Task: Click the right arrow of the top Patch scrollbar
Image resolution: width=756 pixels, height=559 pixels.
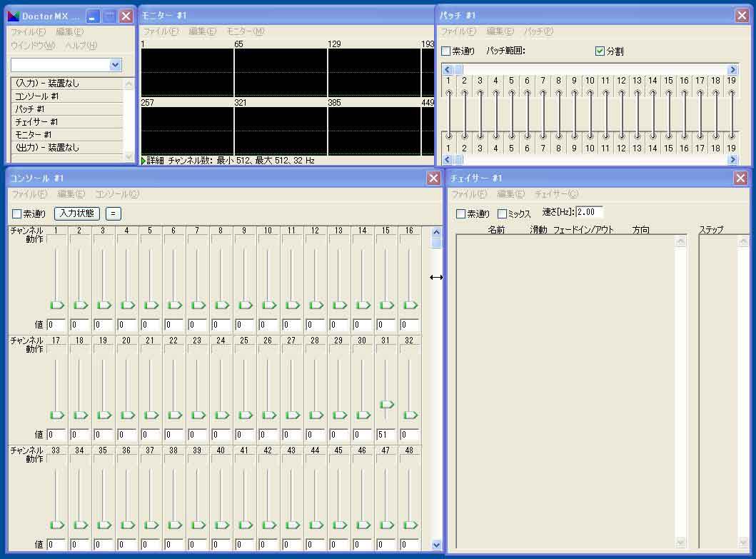Action: coord(732,69)
